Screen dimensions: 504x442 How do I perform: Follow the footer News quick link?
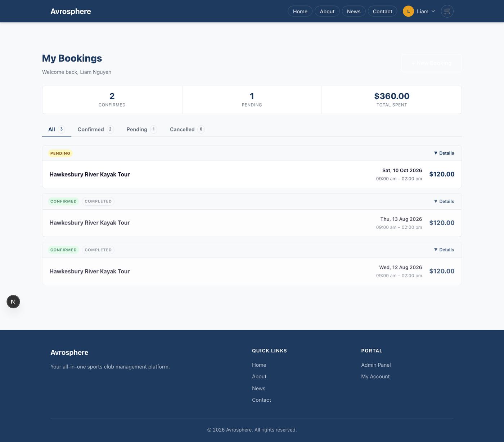tap(258, 388)
